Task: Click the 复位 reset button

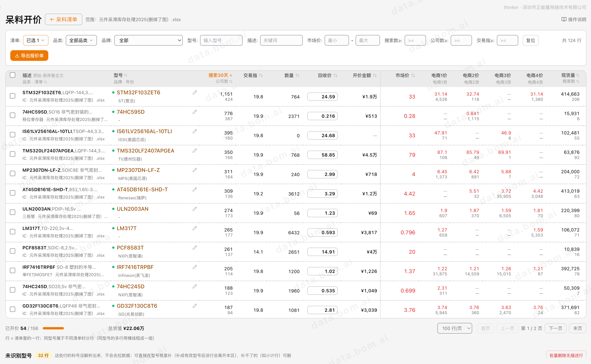Action: [530, 41]
